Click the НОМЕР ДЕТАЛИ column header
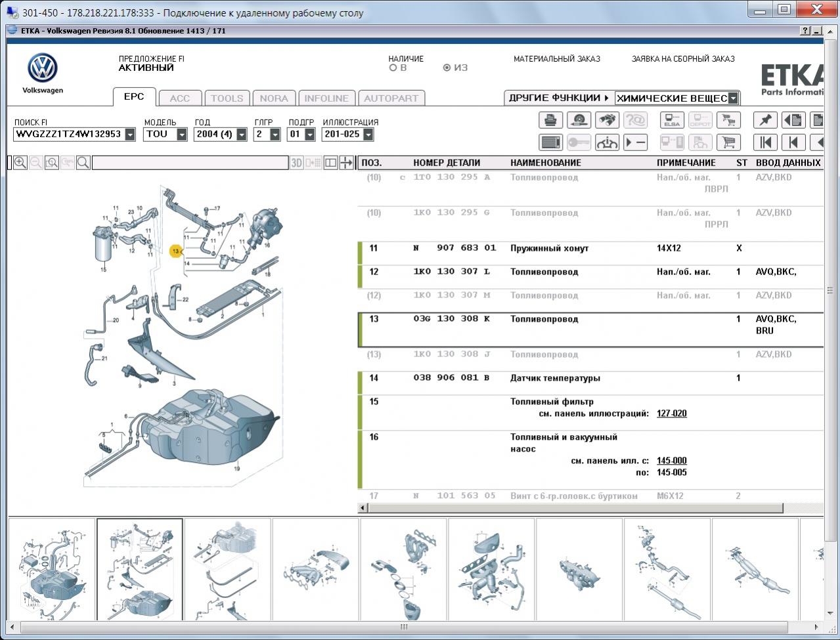Viewport: 840px width, 640px height. 447,163
